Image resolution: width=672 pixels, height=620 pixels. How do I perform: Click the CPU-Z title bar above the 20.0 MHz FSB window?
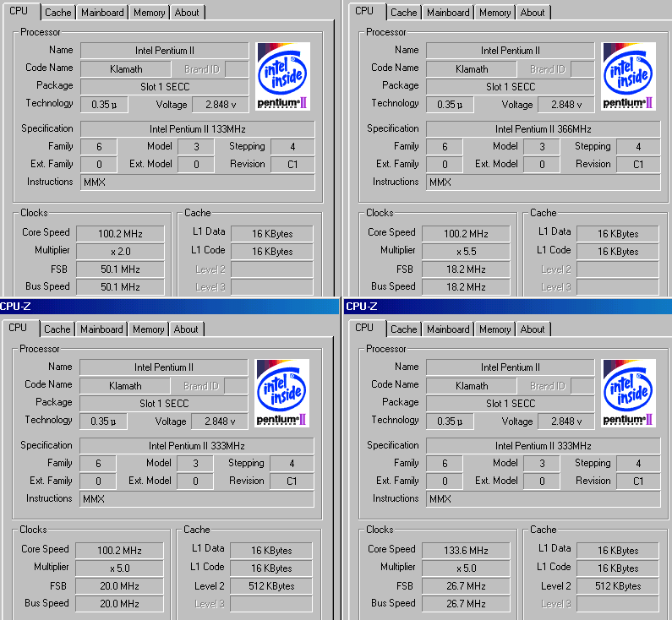(x=169, y=306)
